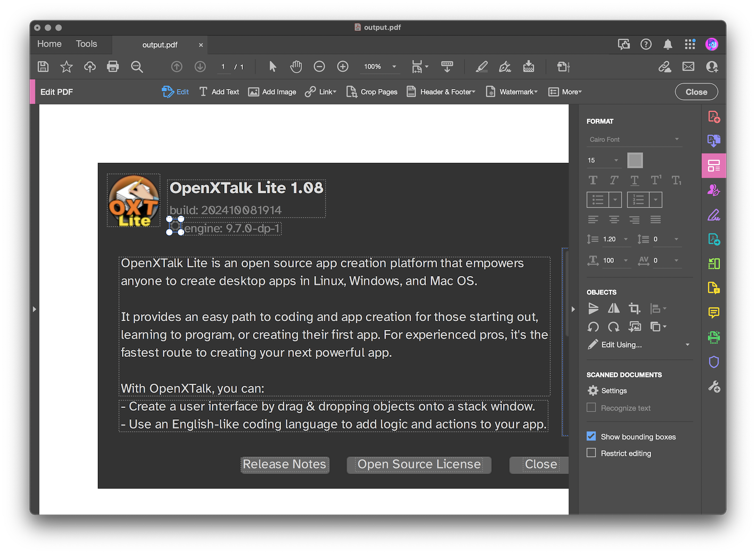Open the bulleted list style dropdown arrow
This screenshot has height=554, width=756.
pos(615,200)
